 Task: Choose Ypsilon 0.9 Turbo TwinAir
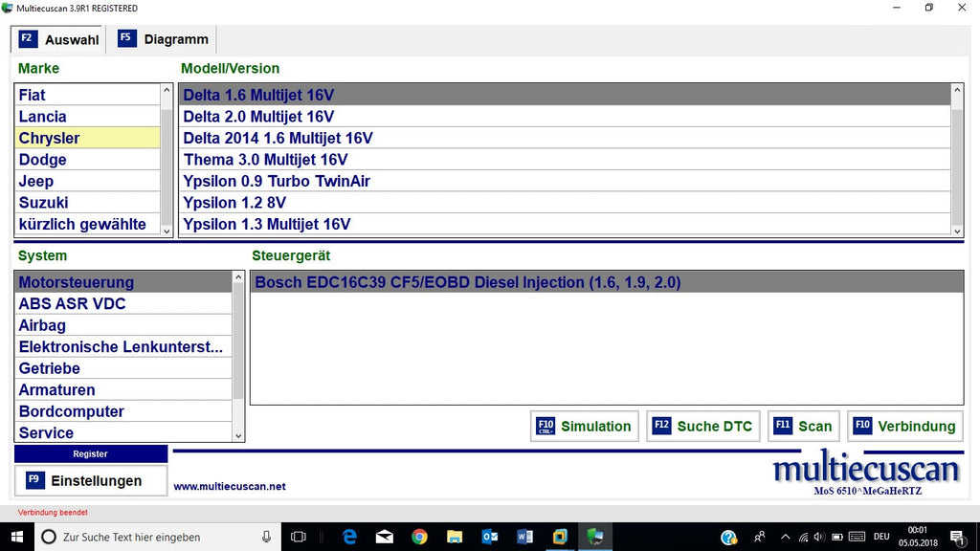pos(565,181)
